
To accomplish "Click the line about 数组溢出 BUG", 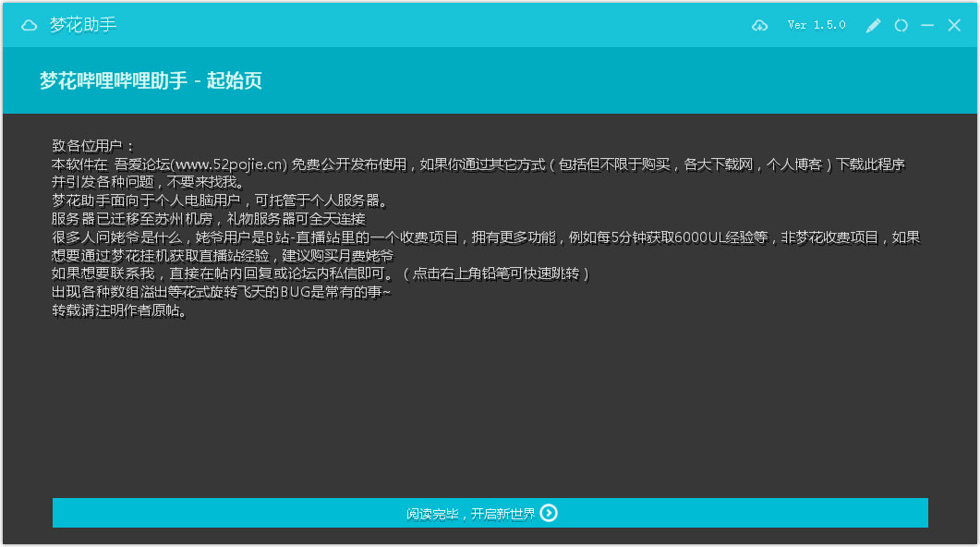I will tap(222, 292).
